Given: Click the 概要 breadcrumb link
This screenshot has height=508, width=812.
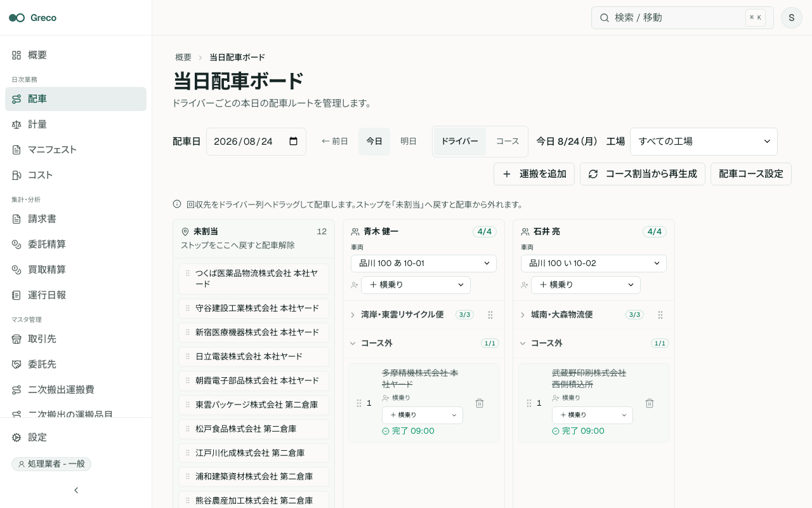Looking at the screenshot, I should [183, 57].
